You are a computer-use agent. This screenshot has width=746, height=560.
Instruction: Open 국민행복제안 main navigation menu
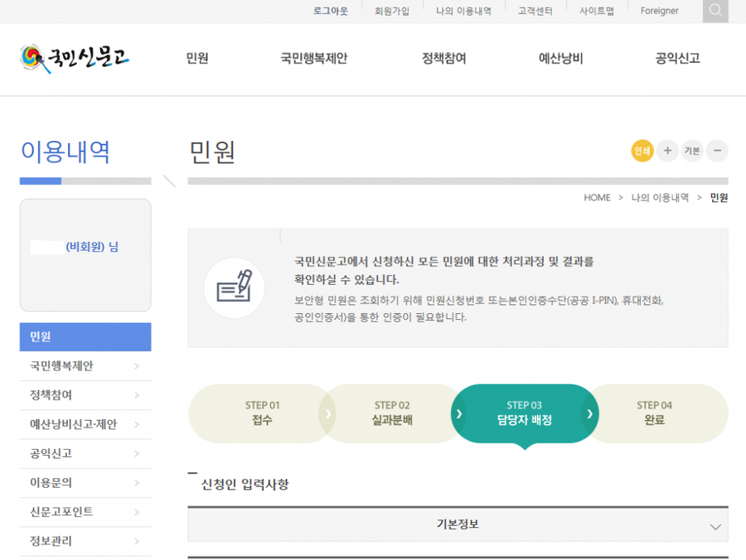click(x=314, y=58)
